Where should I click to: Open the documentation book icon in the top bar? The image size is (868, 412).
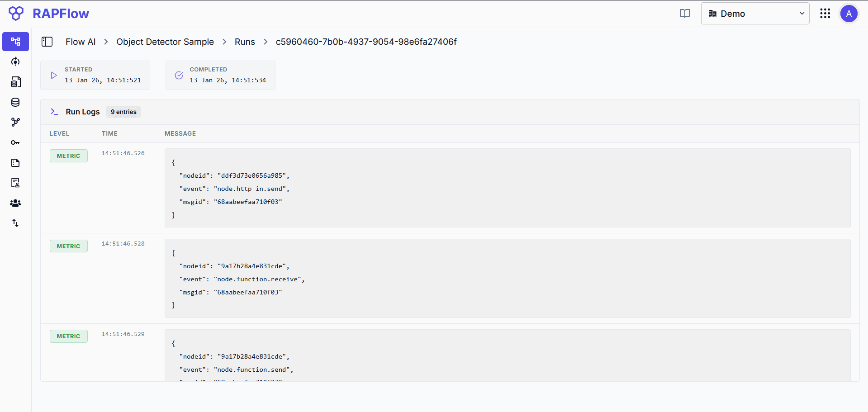pyautogui.click(x=684, y=14)
